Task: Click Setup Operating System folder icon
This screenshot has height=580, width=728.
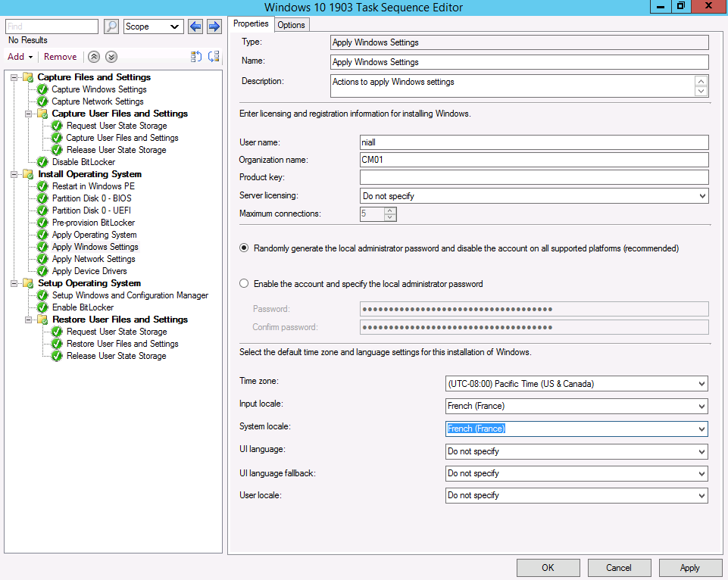Action: click(28, 283)
